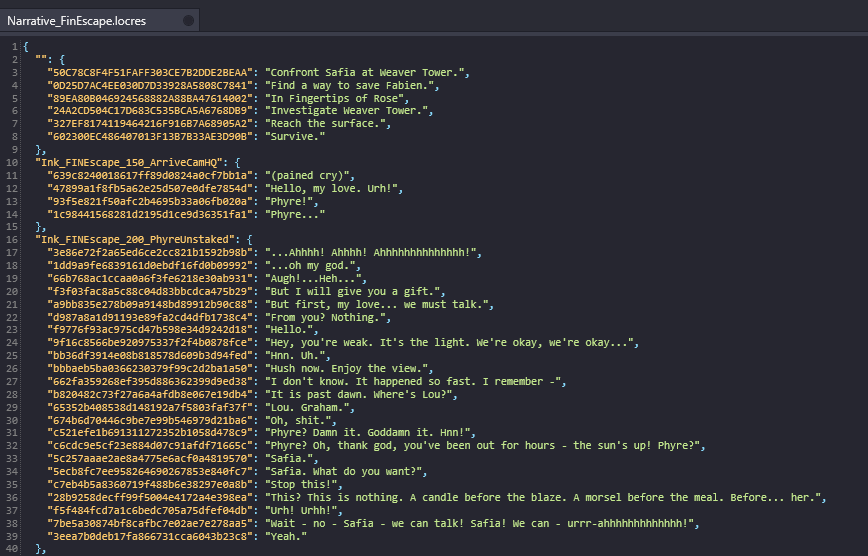868x556 pixels.
Task: Click string "...Ahhhh! Ahhhh! Ahhhhhhhhhhhhhhh!"
Action: tap(370, 252)
